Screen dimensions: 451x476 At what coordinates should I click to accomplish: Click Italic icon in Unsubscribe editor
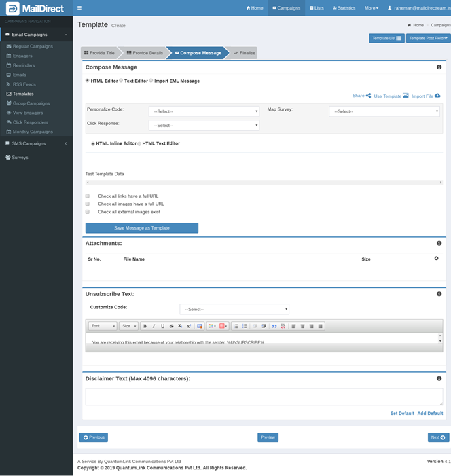(154, 326)
